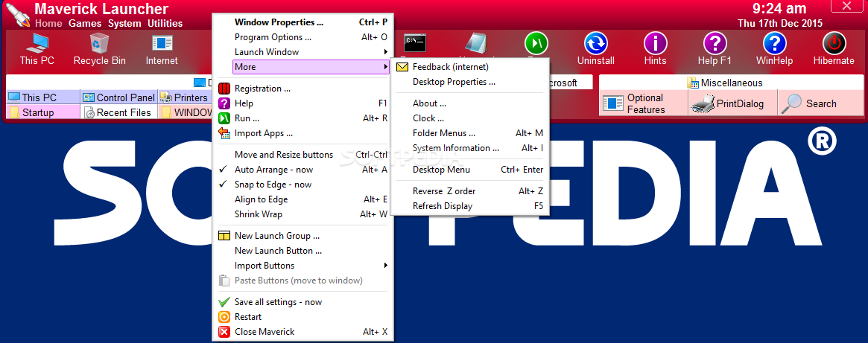Switch to the Home tab
The image size is (868, 343).
coord(48,23)
